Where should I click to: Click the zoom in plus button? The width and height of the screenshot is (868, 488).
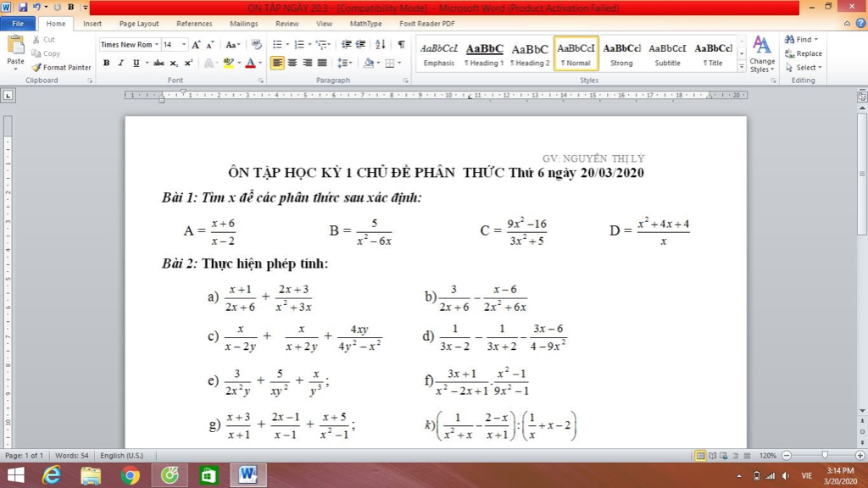point(860,455)
